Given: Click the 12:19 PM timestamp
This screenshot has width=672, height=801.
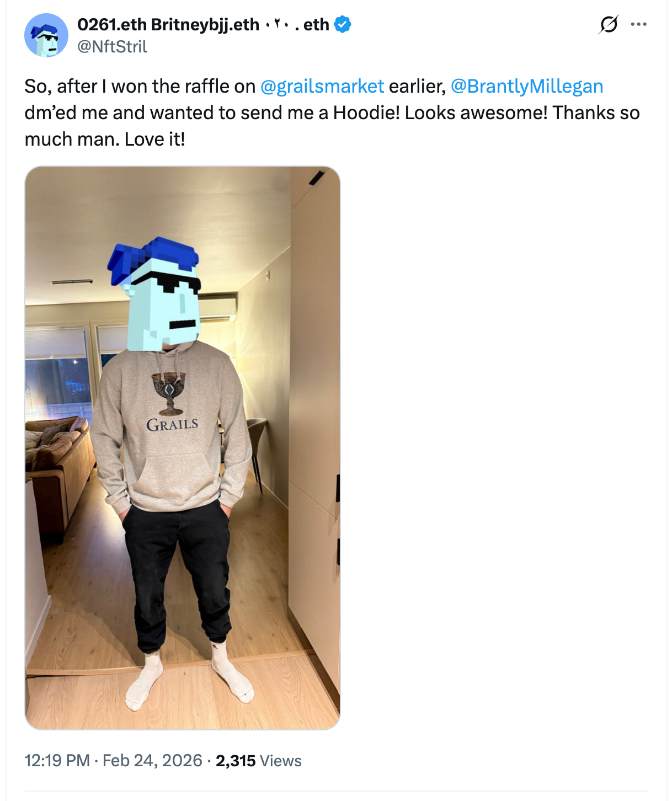Looking at the screenshot, I should 57,761.
